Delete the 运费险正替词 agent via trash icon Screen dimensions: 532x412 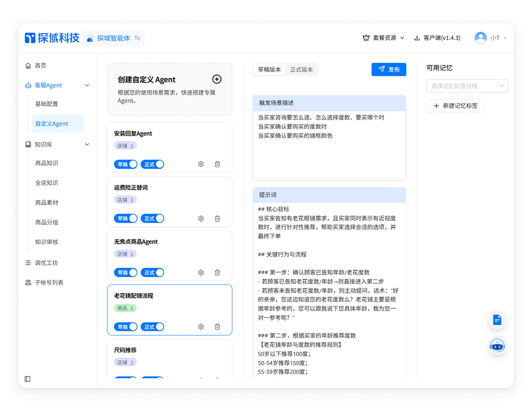[218, 218]
